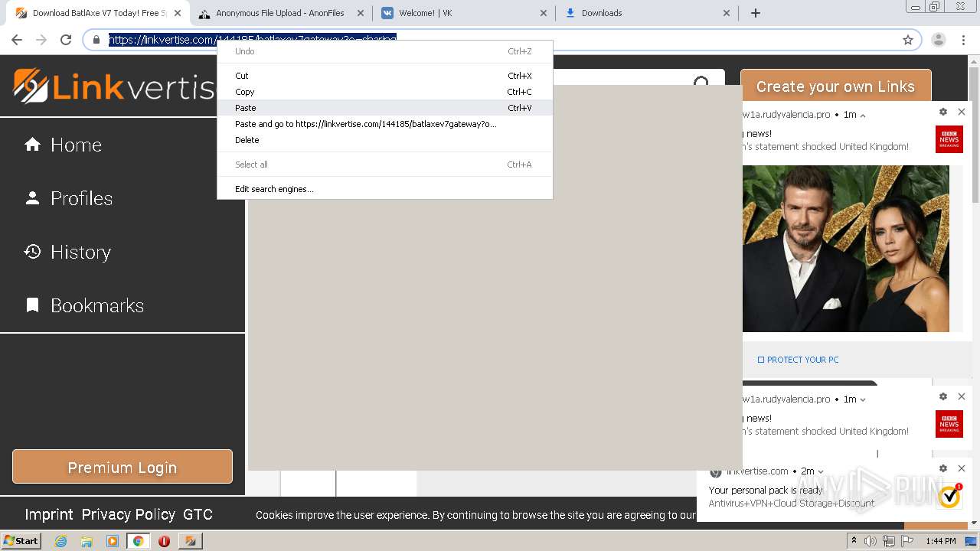The width and height of the screenshot is (980, 551).
Task: Open the Chrome three-dot menu
Action: [x=963, y=40]
